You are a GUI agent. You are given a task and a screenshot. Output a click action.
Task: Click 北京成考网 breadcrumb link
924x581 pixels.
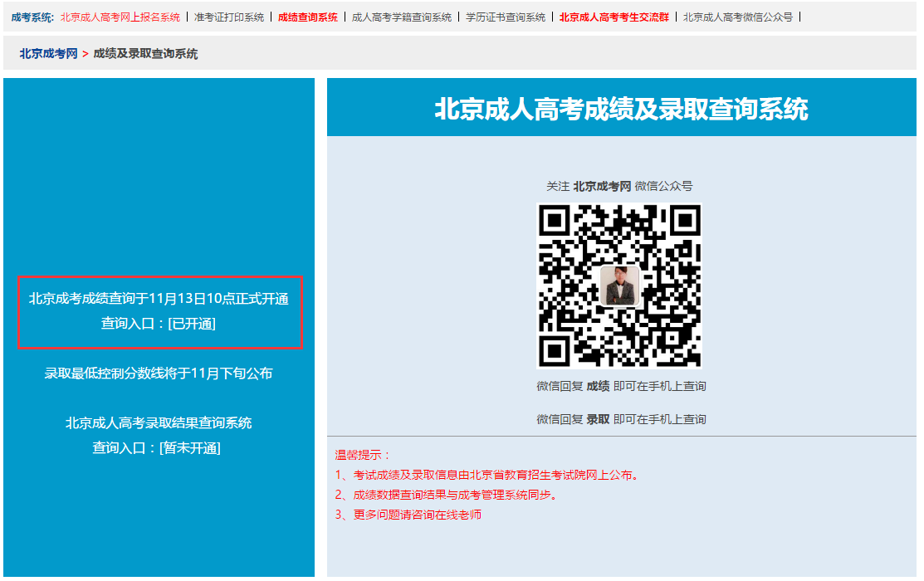pyautogui.click(x=48, y=54)
